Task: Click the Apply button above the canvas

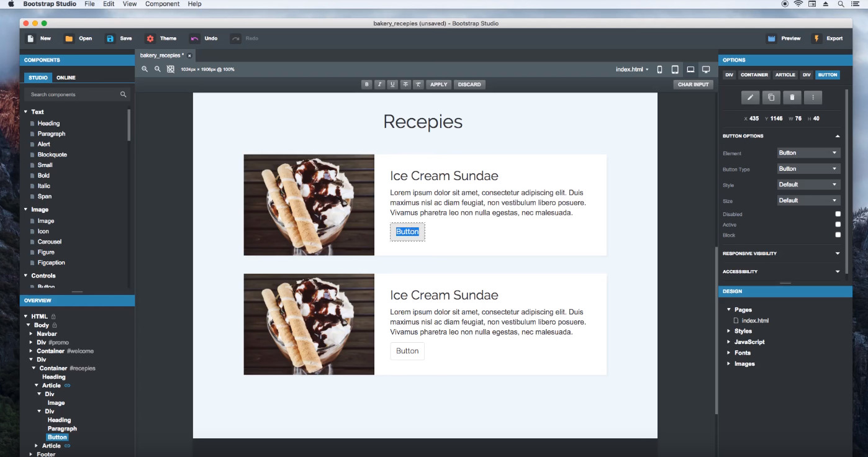Action: [438, 84]
